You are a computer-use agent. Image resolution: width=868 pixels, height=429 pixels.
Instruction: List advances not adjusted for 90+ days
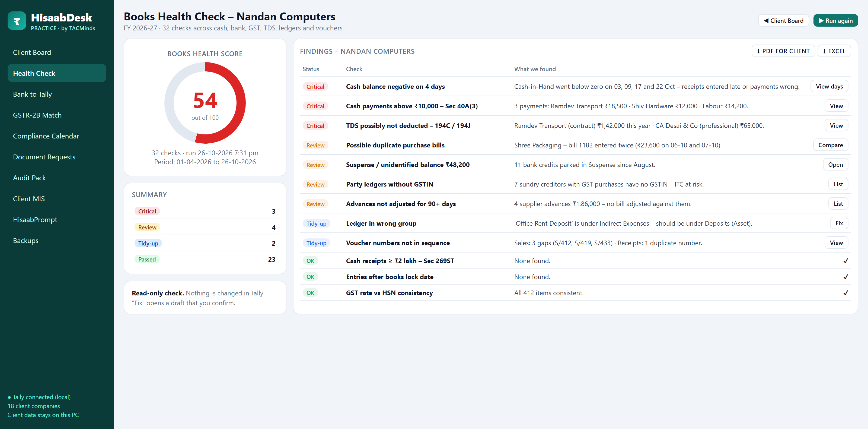click(x=838, y=204)
